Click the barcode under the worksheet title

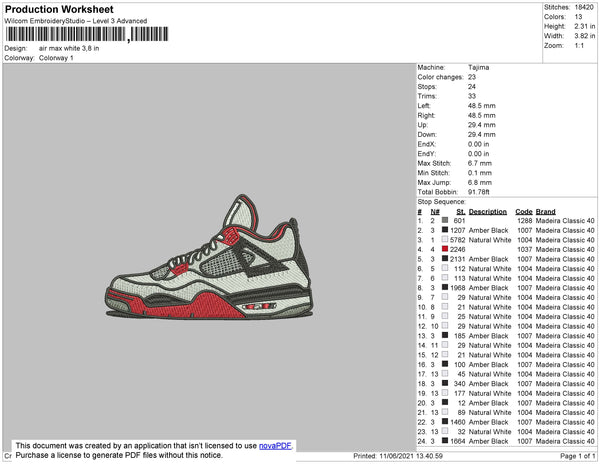coord(86,34)
